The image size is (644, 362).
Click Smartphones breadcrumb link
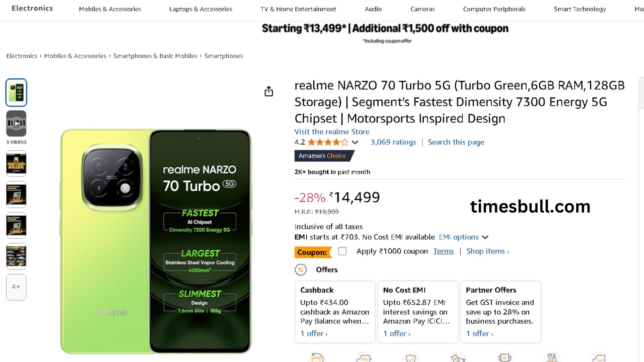(223, 56)
